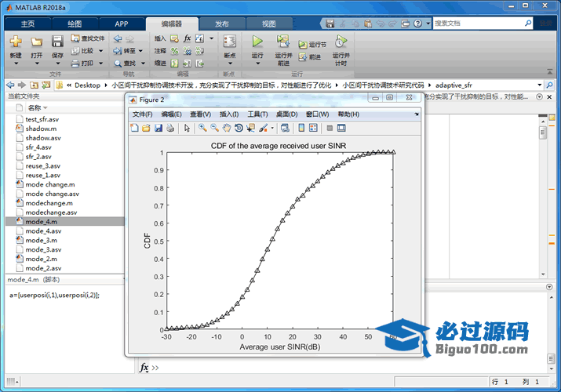Click the 保存 (Save) floppy icon
The image size is (561, 392).
(x=57, y=41)
